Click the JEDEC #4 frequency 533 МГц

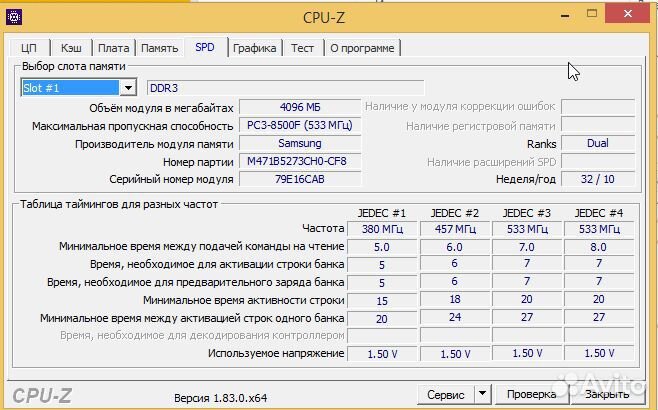pyautogui.click(x=599, y=229)
